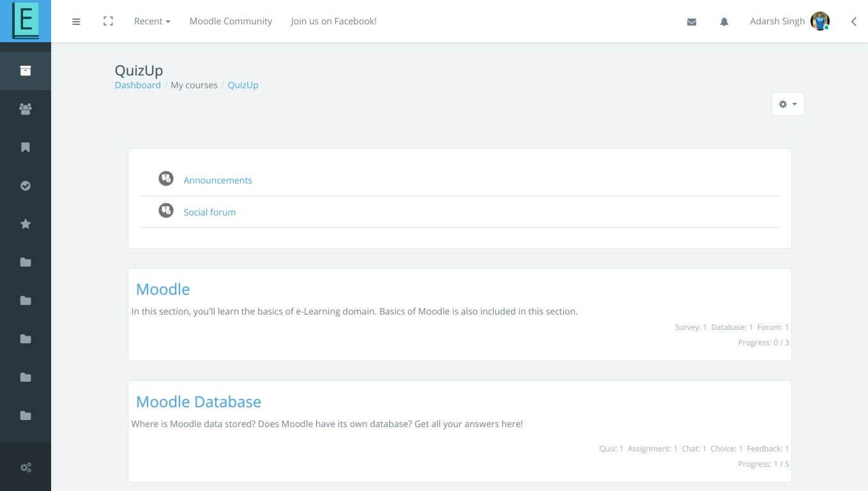This screenshot has width=868, height=491.
Task: Click the "Choice: 1" activity count
Action: click(x=727, y=449)
